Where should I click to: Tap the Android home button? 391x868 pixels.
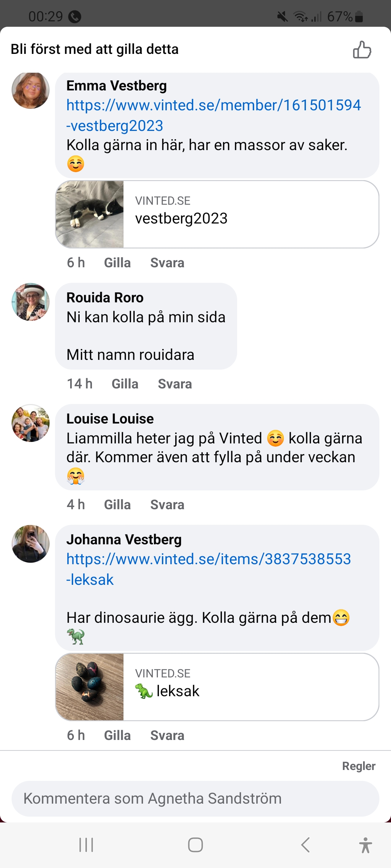coord(195,845)
